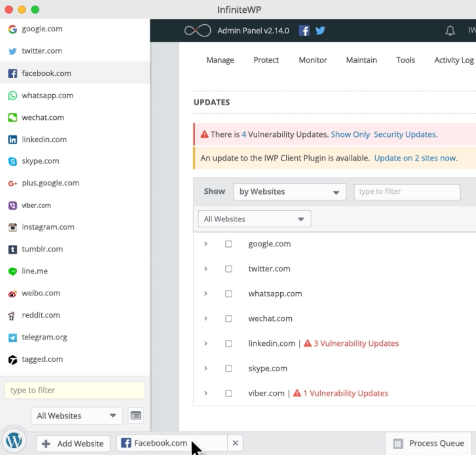This screenshot has width=476, height=455.
Task: Click the Process Queue icon
Action: click(398, 444)
